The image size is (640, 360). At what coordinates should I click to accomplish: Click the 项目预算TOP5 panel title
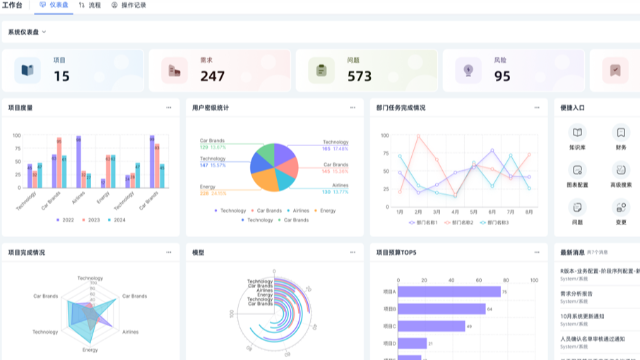tap(396, 253)
